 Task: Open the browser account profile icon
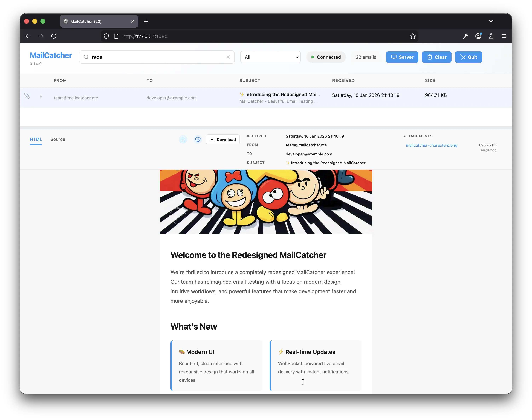[x=478, y=36]
